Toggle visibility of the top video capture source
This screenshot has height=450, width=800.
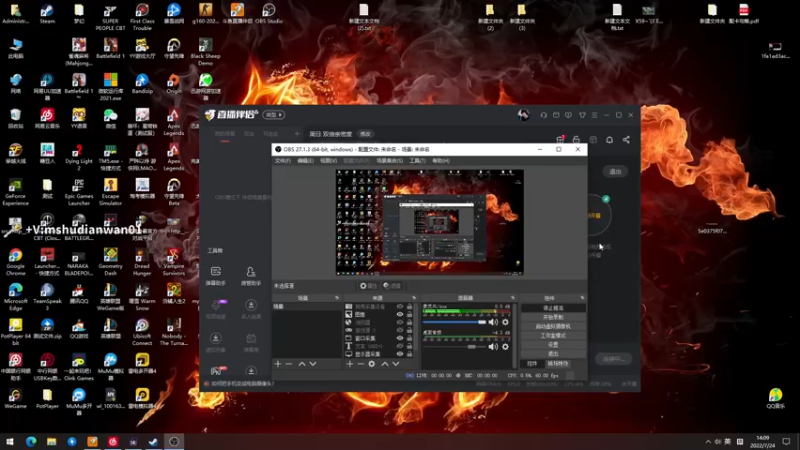[399, 307]
